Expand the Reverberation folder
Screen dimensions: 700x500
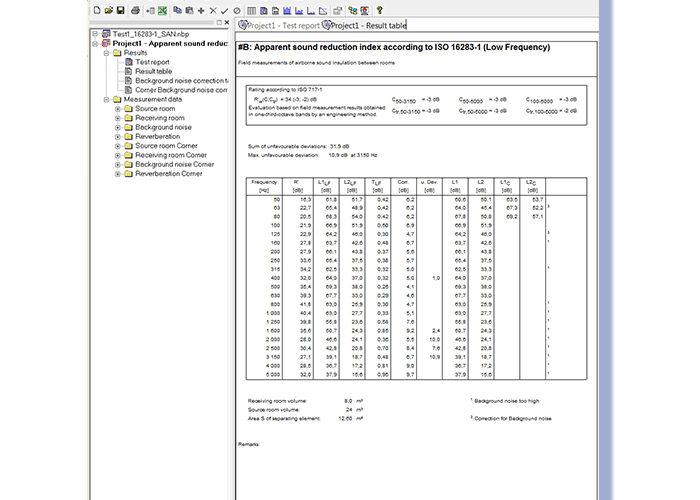118,137
